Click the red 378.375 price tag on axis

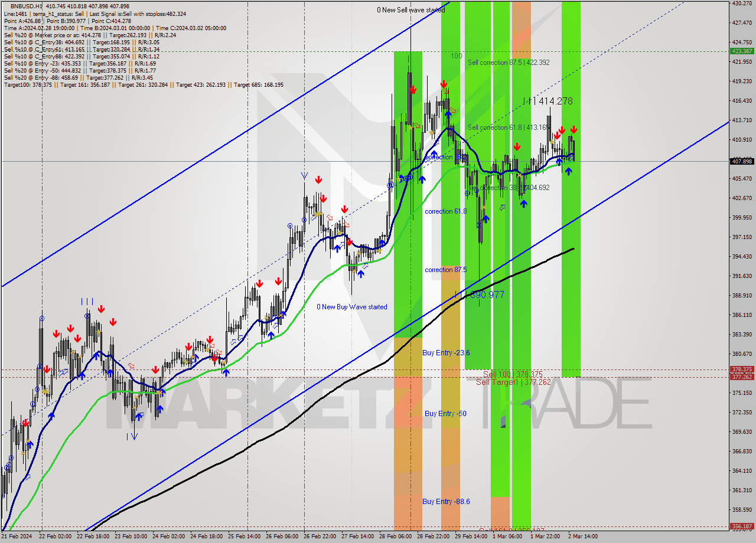point(742,369)
